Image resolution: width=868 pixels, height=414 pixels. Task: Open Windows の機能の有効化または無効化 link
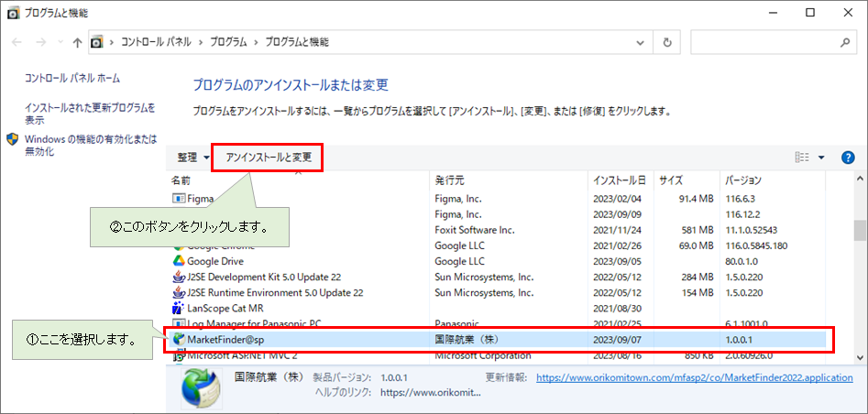click(91, 145)
